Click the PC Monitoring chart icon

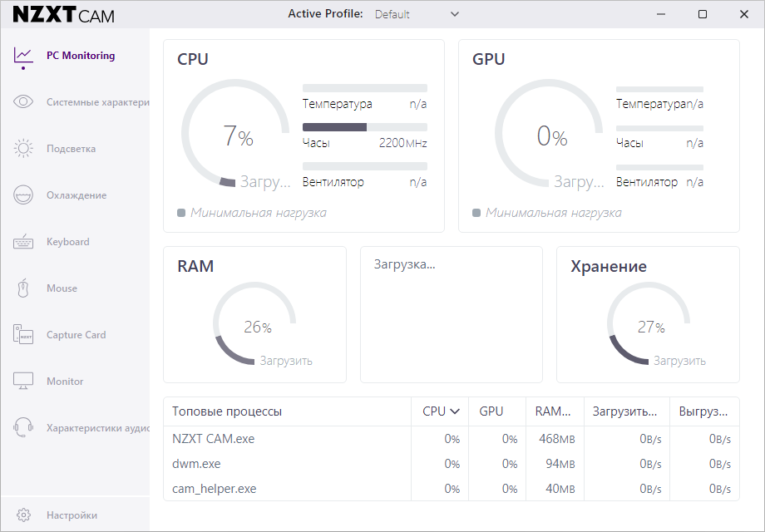23,56
